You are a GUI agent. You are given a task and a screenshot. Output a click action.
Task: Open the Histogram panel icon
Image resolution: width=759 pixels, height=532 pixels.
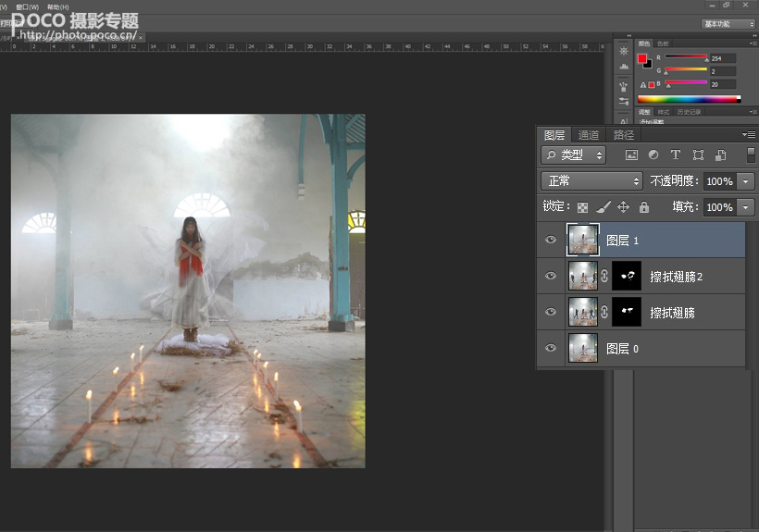[x=624, y=67]
